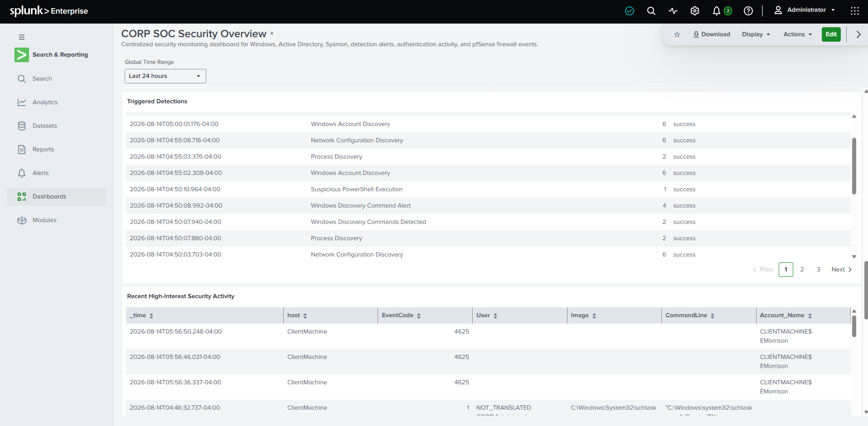Open the Display dropdown menu
The width and height of the screenshot is (868, 426).
coord(756,34)
